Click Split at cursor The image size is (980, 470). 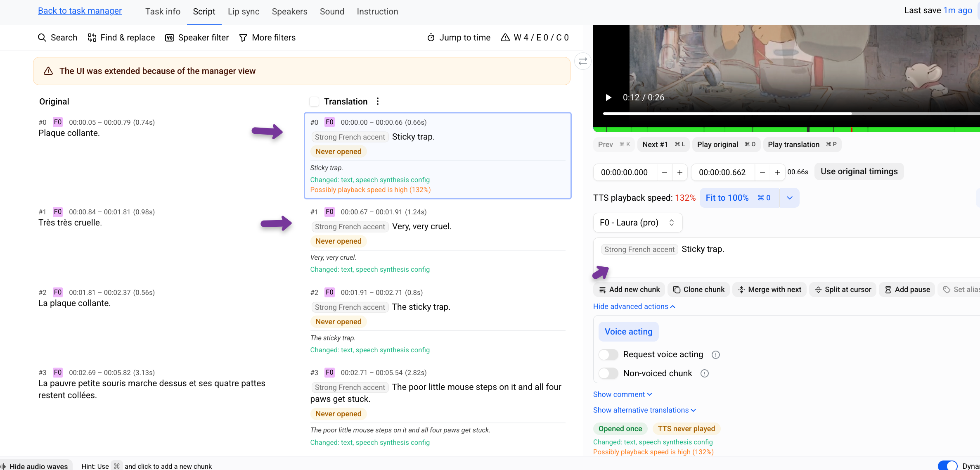point(843,290)
